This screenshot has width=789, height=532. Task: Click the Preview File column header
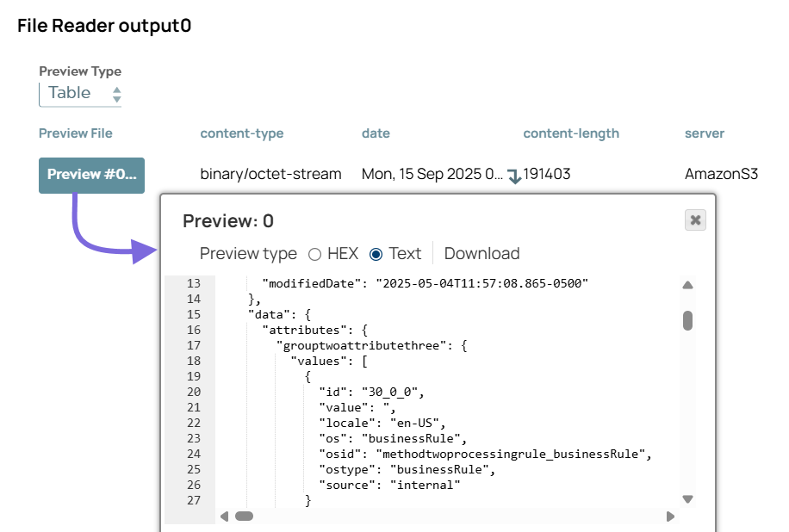(x=76, y=133)
